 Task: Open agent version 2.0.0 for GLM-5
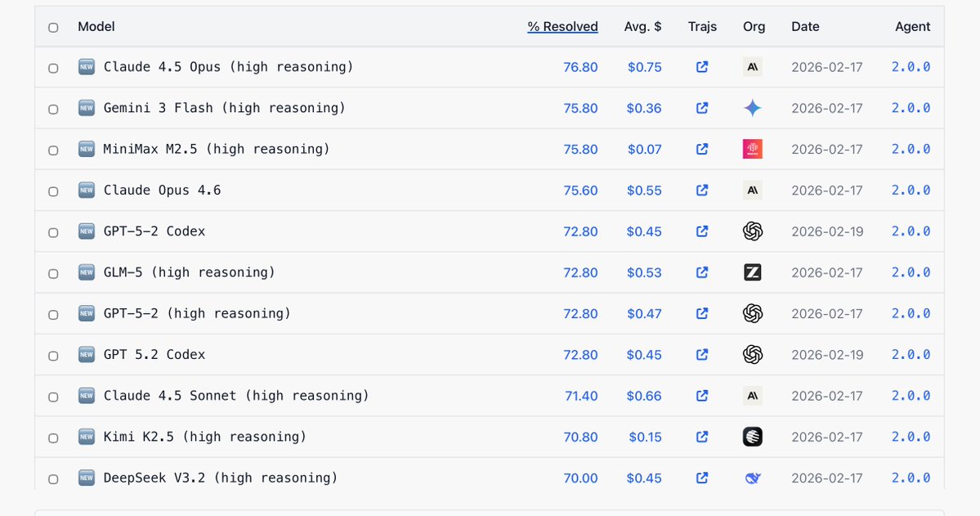[911, 272]
